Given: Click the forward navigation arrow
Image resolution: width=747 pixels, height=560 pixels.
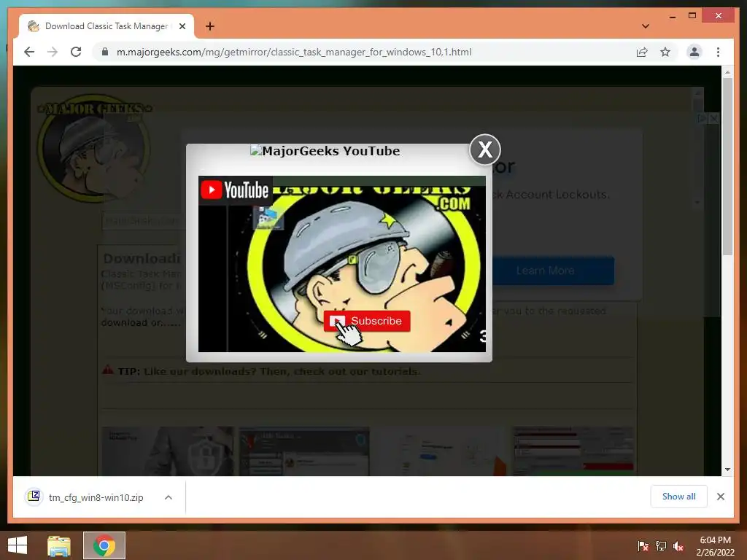Looking at the screenshot, I should point(53,52).
